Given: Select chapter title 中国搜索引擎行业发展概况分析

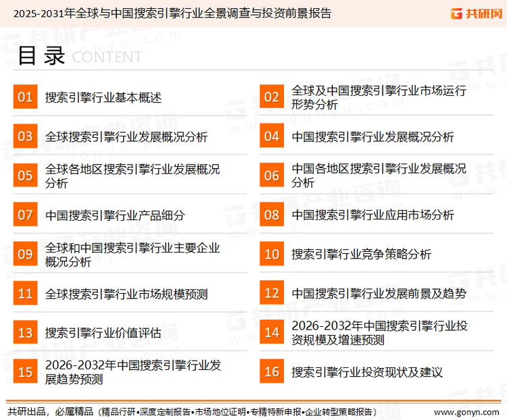Looking at the screenshot, I should click(372, 136).
